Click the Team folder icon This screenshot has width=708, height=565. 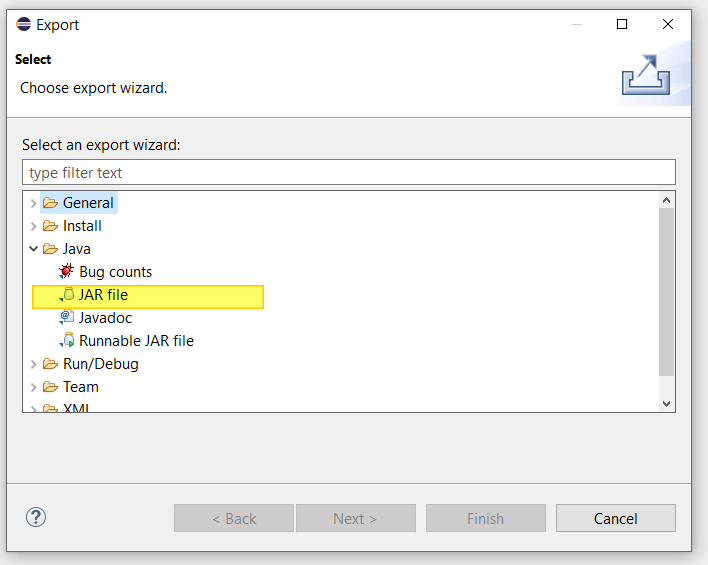pyautogui.click(x=50, y=387)
